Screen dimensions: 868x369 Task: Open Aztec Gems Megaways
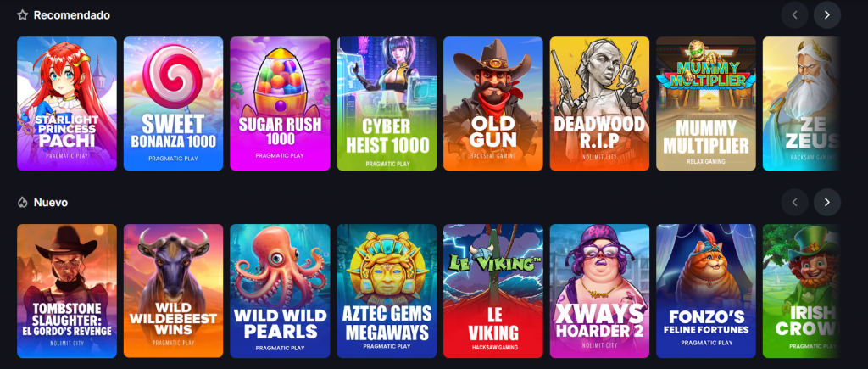tap(387, 291)
